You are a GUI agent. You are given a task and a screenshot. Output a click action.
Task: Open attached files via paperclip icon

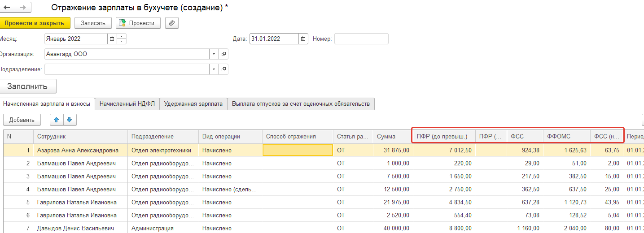click(x=172, y=23)
